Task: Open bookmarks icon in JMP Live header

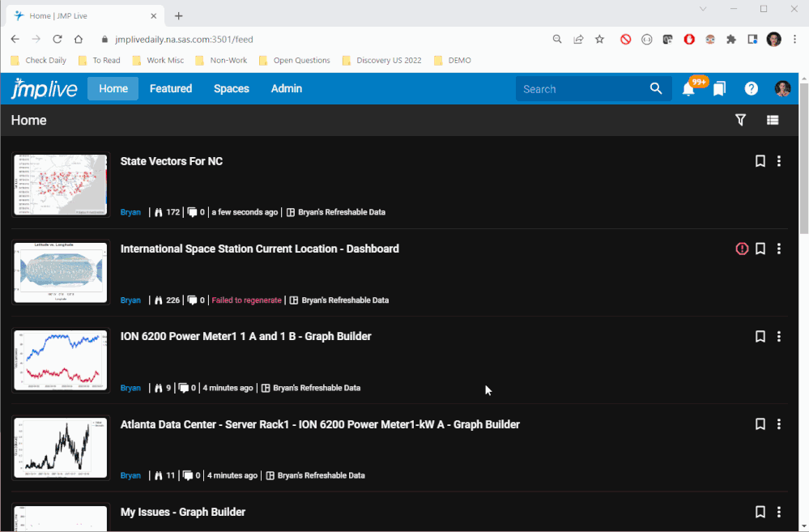Action: (x=719, y=89)
